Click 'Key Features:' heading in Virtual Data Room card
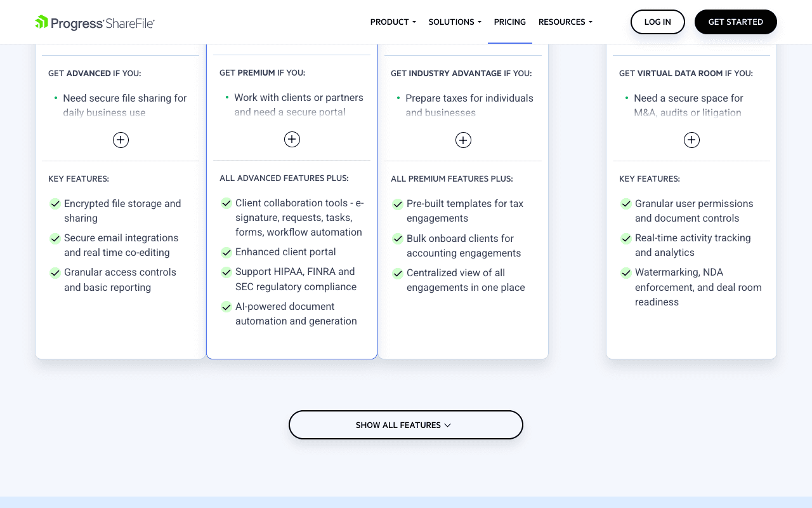812x508 pixels. pos(650,178)
